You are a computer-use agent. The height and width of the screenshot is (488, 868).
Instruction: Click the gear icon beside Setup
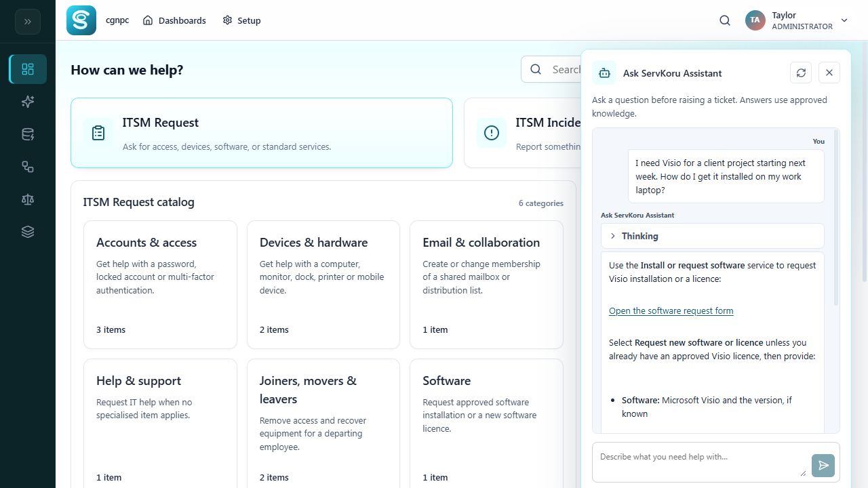point(227,20)
